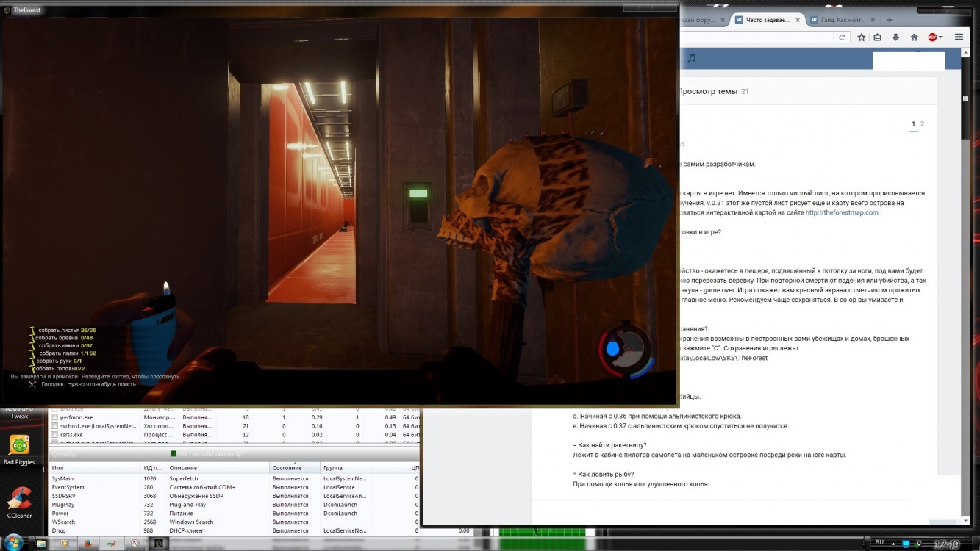This screenshot has width=980, height=551.
Task: Check the svchost.exe (LocalSystemNet...) checkbox
Action: (54, 425)
